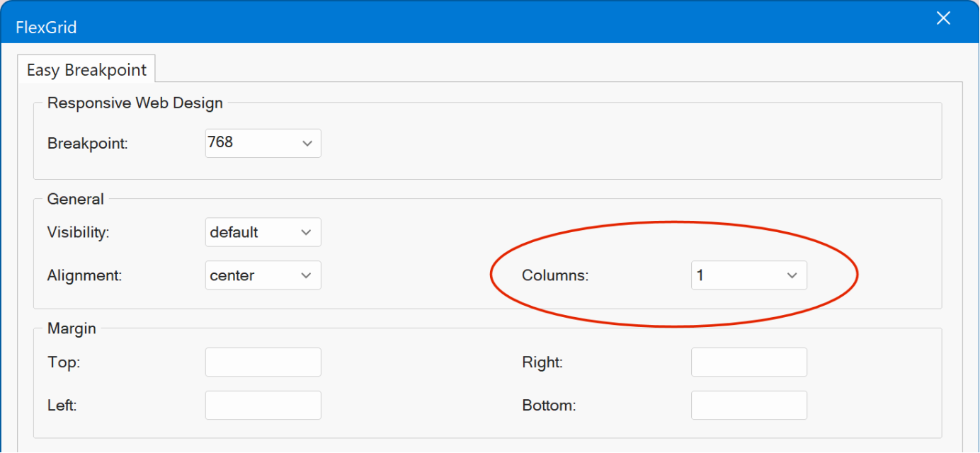Click the Margin group title
Screen dimensions: 980x453
(72, 328)
